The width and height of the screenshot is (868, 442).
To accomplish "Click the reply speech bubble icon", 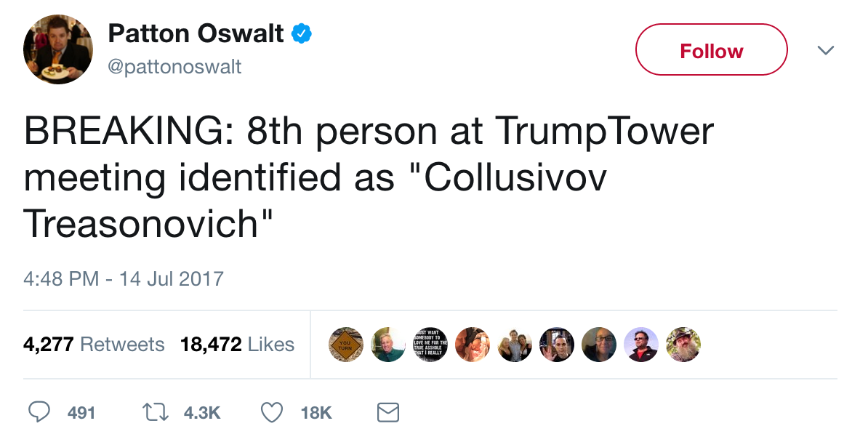I will pos(39,413).
